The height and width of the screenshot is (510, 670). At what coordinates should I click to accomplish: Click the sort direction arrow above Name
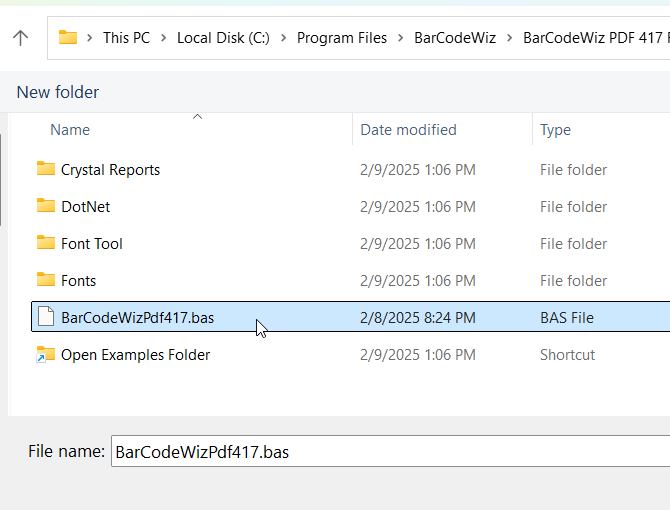click(197, 117)
